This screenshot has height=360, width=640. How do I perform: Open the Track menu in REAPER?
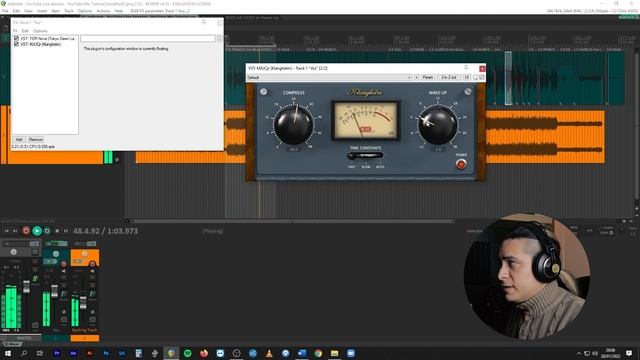[69, 11]
